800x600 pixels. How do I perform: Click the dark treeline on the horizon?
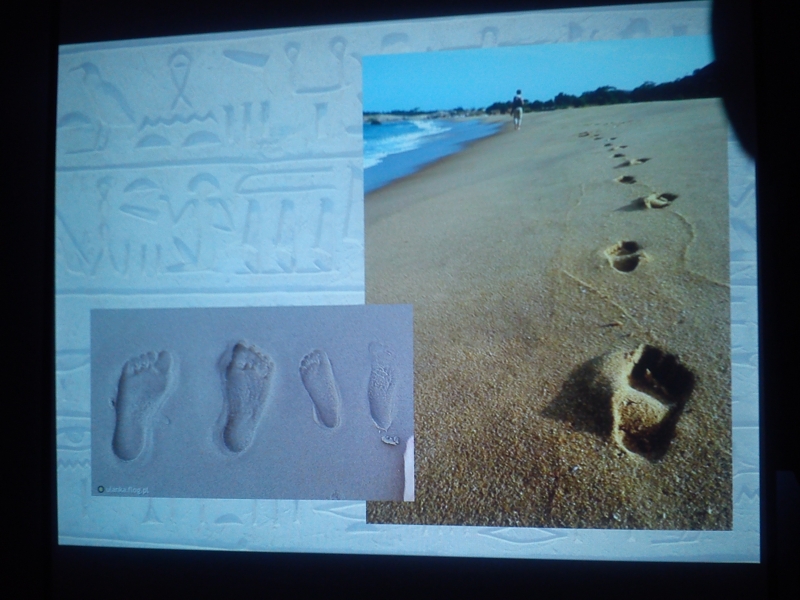click(620, 95)
